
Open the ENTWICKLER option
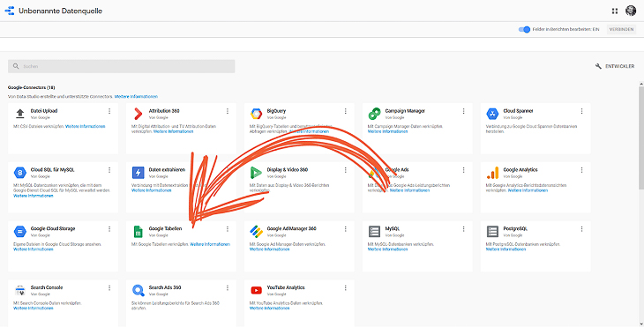[615, 66]
